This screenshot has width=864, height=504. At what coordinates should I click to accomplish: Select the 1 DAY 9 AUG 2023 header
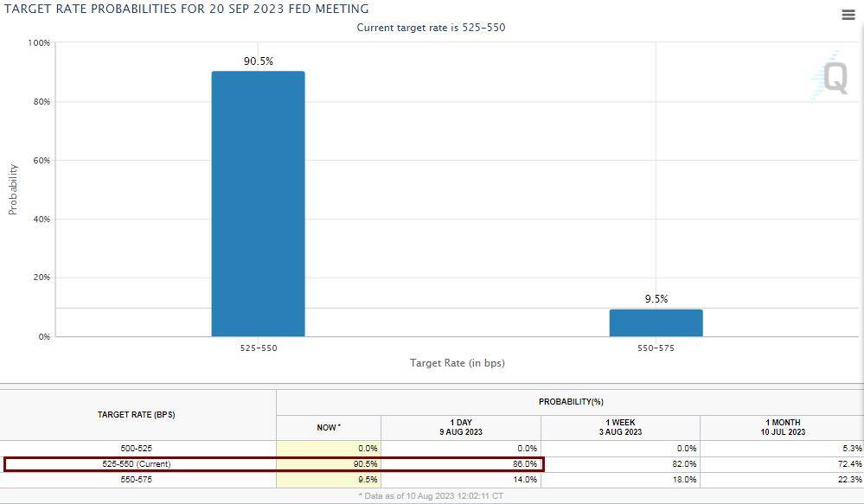460,427
